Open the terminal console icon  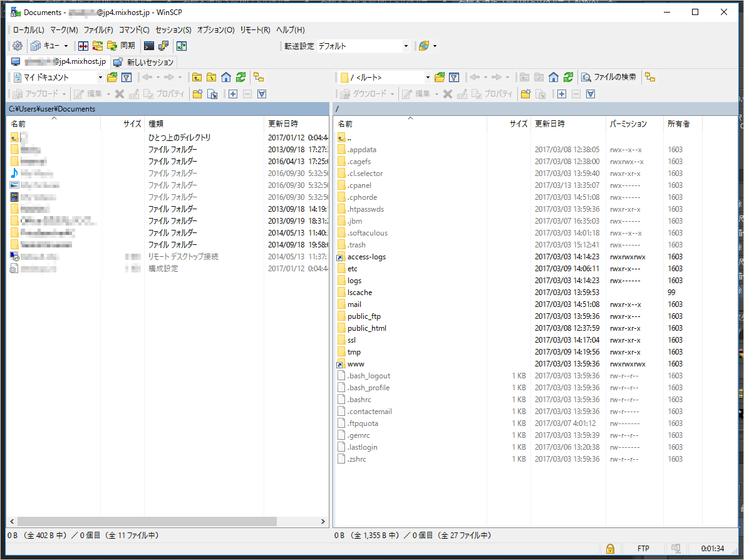149,46
